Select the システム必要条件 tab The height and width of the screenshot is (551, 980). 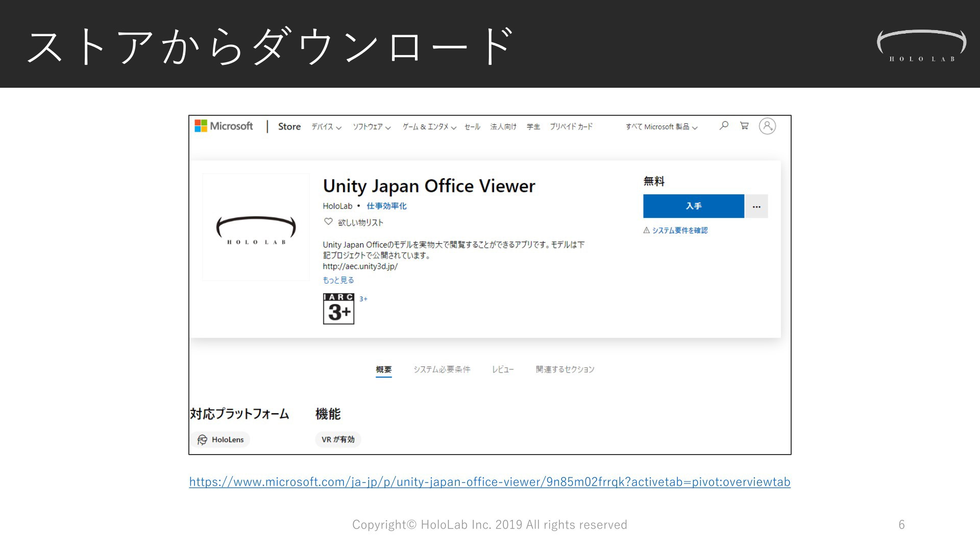click(442, 369)
